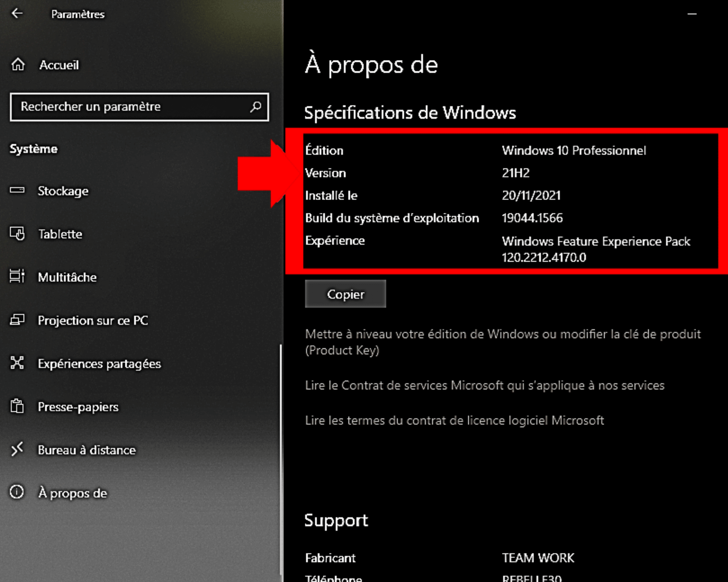Image resolution: width=728 pixels, height=582 pixels.
Task: Click the Installé le label
Action: [x=331, y=195]
